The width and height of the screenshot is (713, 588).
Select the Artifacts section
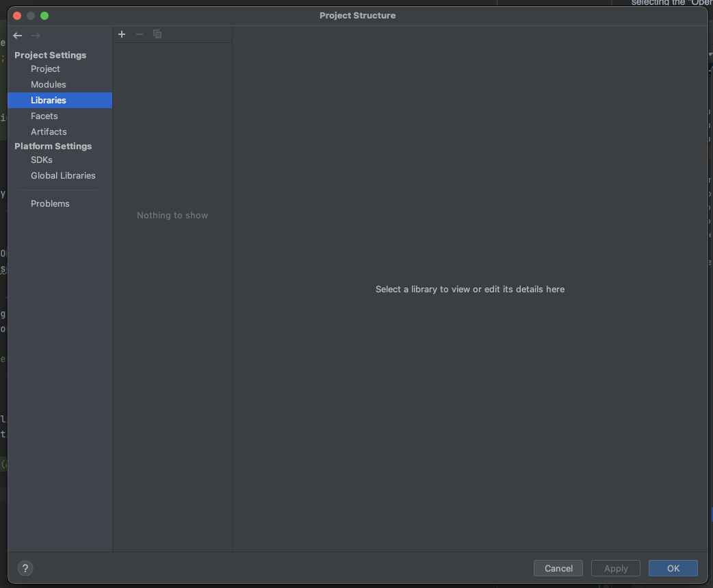point(49,131)
